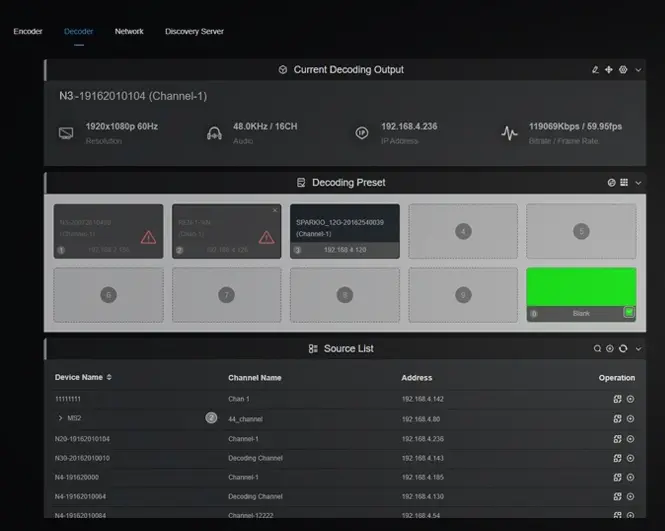Click the decode target icon for N4-191620000 row

click(x=631, y=478)
